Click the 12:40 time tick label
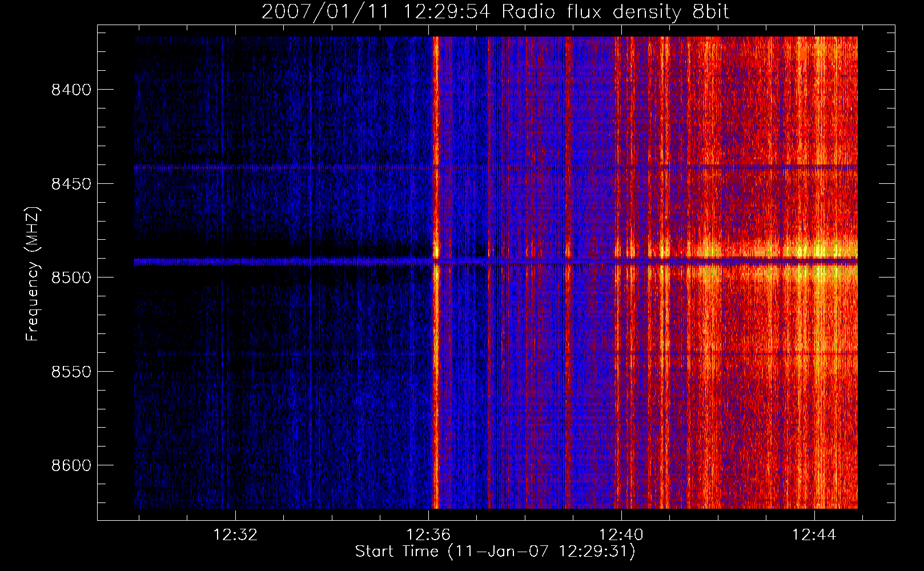Image resolution: width=924 pixels, height=571 pixels. click(x=621, y=535)
